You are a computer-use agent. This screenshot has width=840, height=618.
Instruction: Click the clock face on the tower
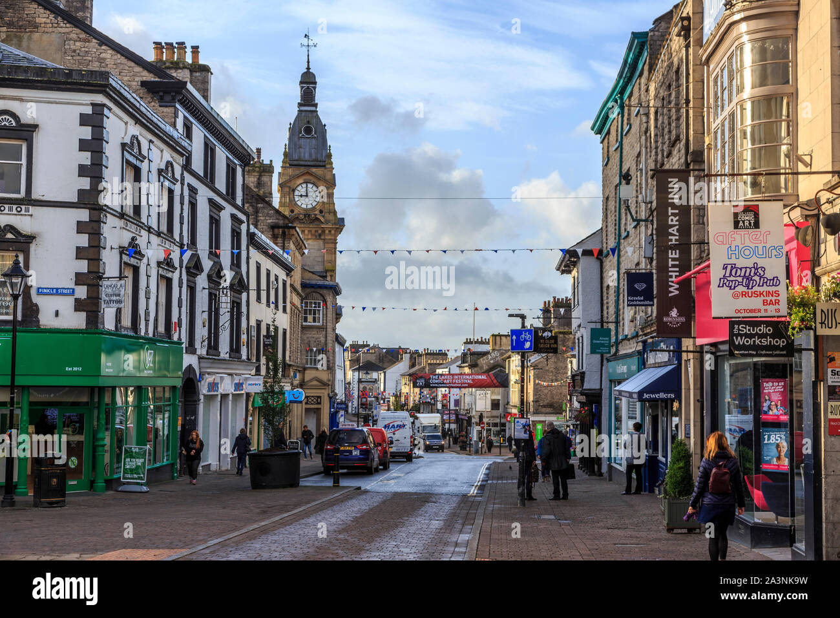coord(306,195)
